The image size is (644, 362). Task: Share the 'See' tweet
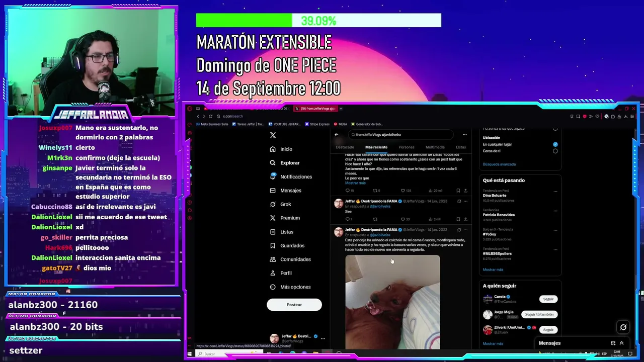coord(465,219)
